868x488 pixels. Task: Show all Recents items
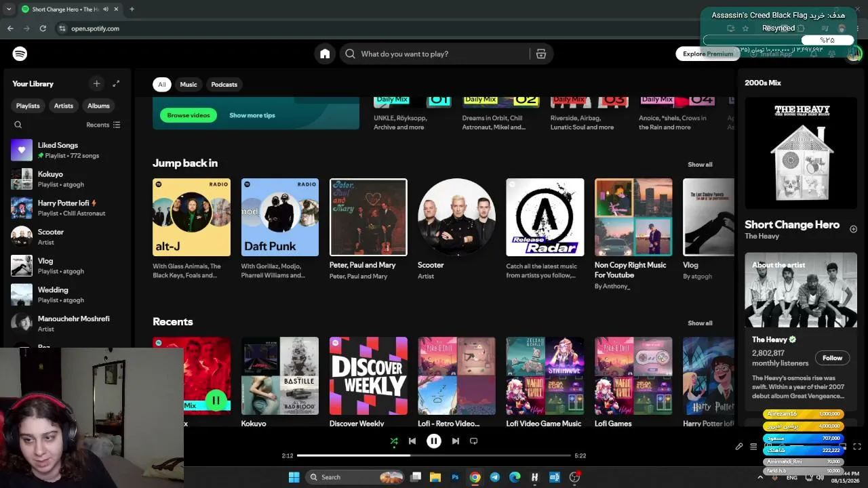pos(700,323)
